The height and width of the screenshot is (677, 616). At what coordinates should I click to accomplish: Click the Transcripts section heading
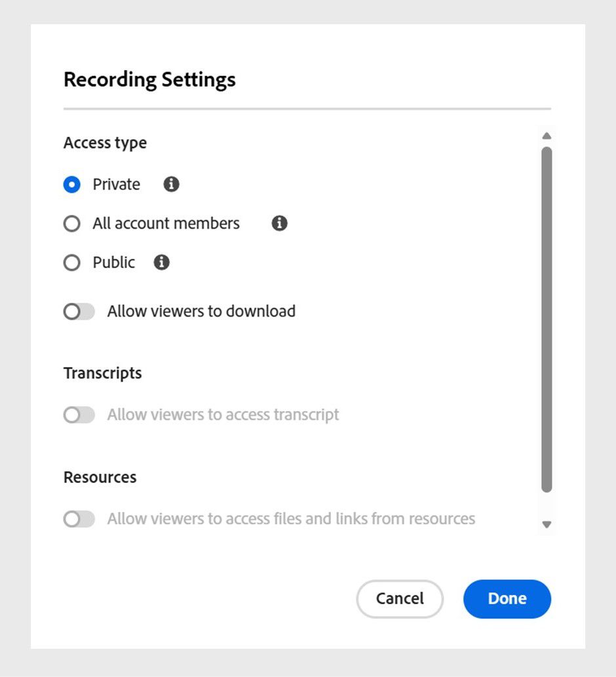point(102,373)
